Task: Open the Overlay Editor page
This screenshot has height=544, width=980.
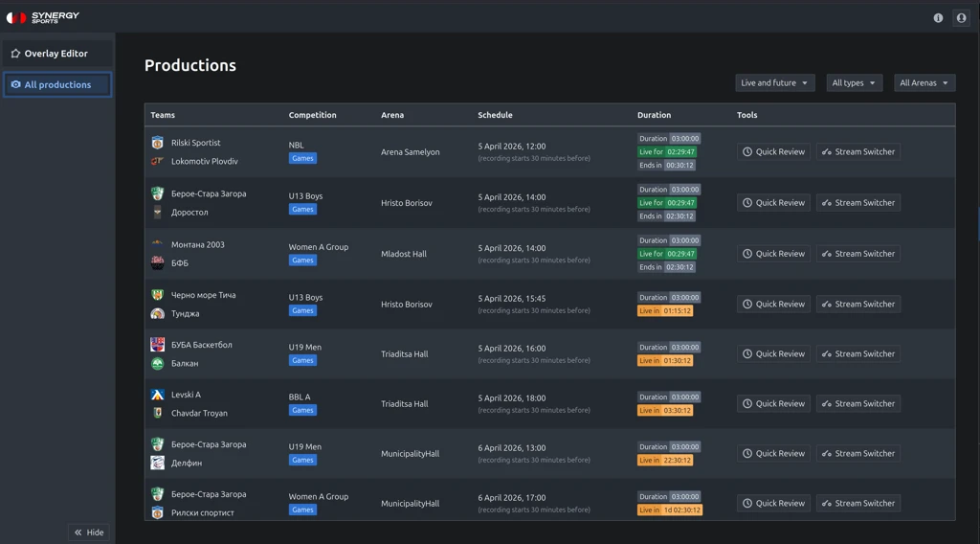Action: point(56,54)
